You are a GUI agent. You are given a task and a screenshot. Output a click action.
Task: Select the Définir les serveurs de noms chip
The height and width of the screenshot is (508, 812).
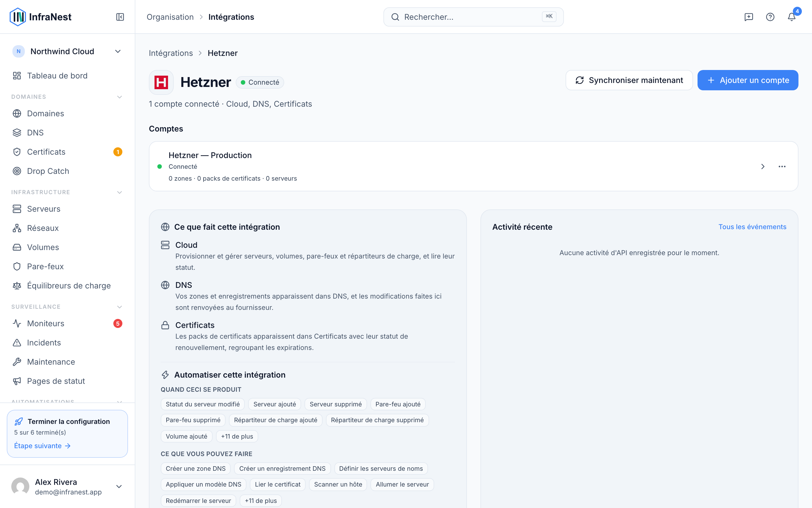coord(381,469)
